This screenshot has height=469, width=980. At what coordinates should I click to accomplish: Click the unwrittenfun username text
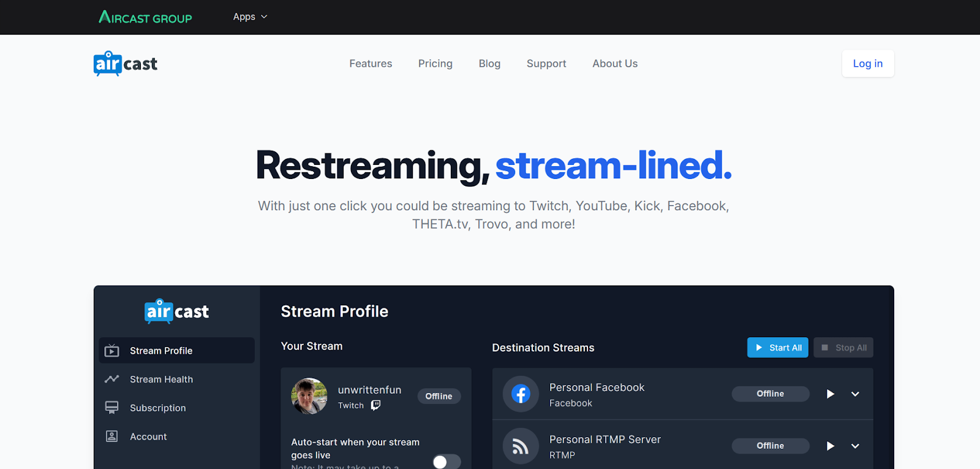[370, 390]
